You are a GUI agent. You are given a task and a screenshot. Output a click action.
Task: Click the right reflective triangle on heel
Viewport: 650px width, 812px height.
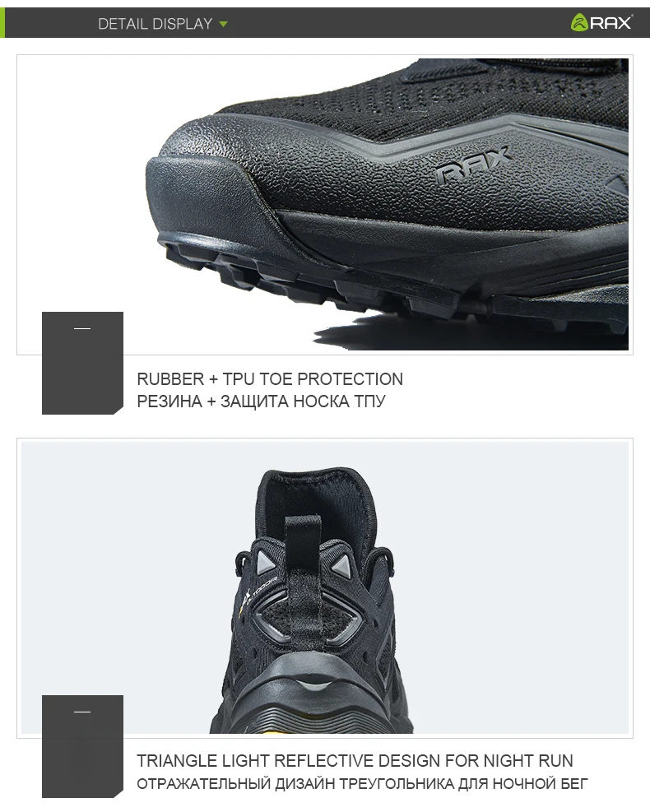point(341,565)
